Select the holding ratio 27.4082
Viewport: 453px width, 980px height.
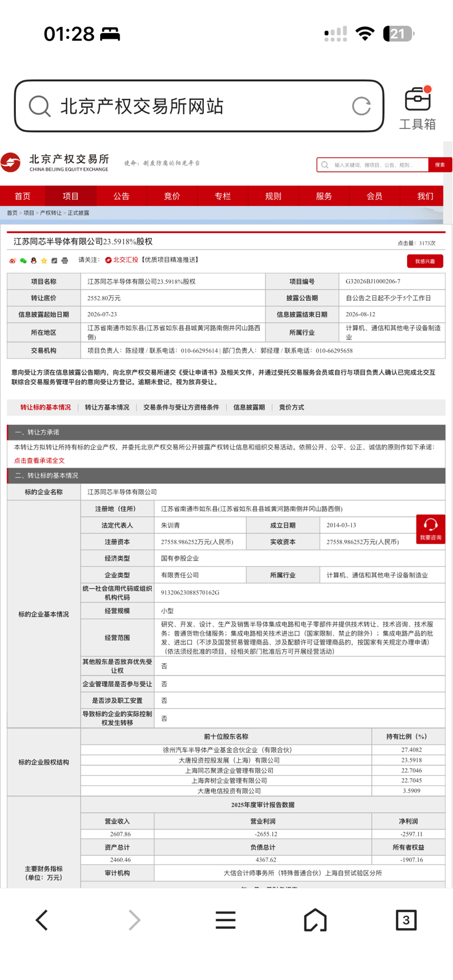point(411,750)
